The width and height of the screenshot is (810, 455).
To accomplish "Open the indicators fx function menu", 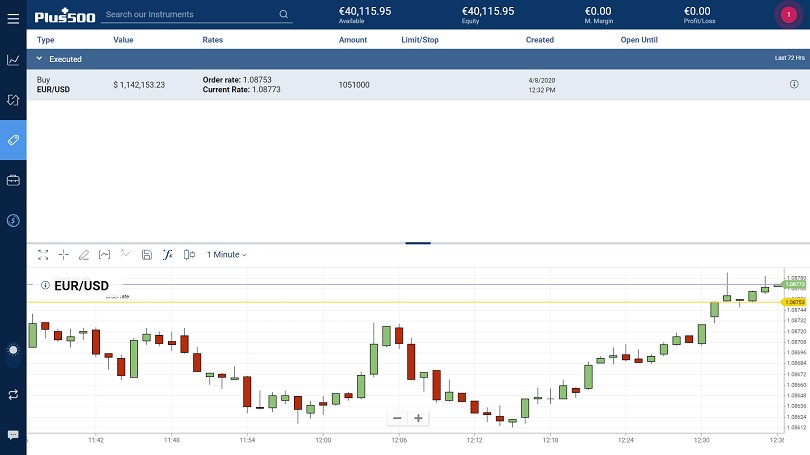I will [x=168, y=255].
